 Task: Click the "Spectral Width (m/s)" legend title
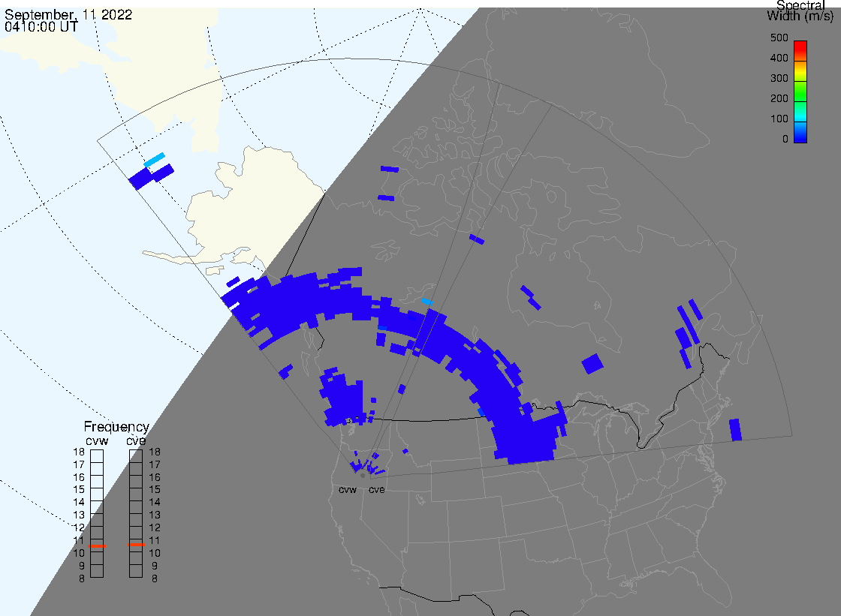tap(800, 11)
